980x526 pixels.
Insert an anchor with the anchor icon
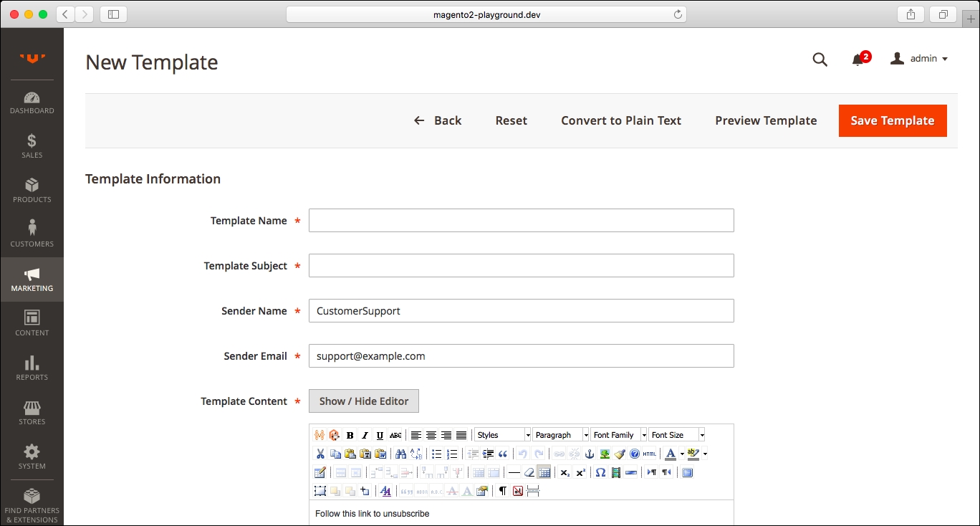pos(590,454)
